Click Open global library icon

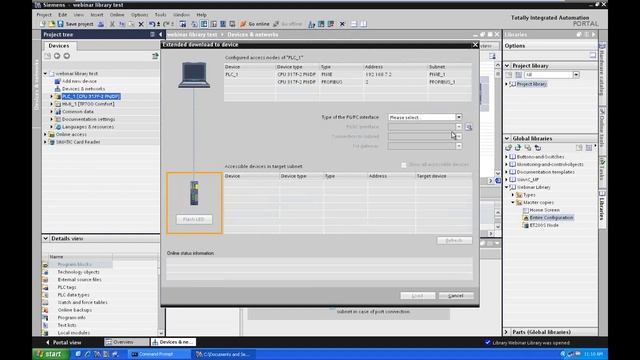(x=518, y=148)
